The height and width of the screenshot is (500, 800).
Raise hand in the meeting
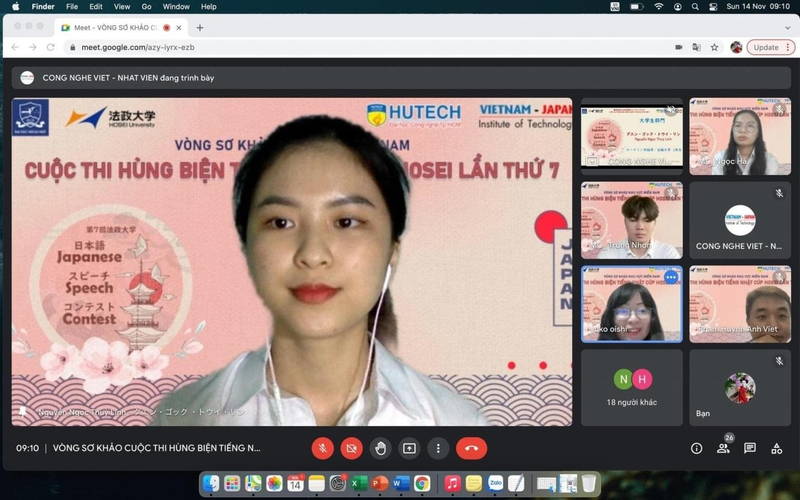coord(380,448)
